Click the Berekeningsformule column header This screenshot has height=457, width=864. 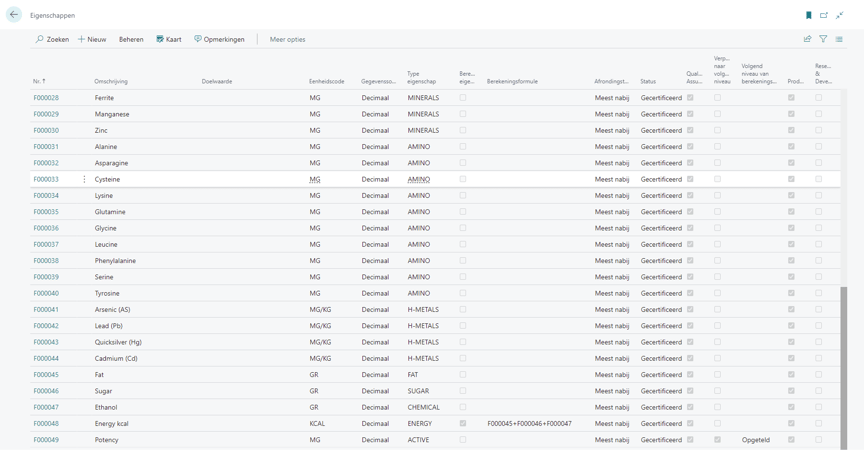coord(512,81)
